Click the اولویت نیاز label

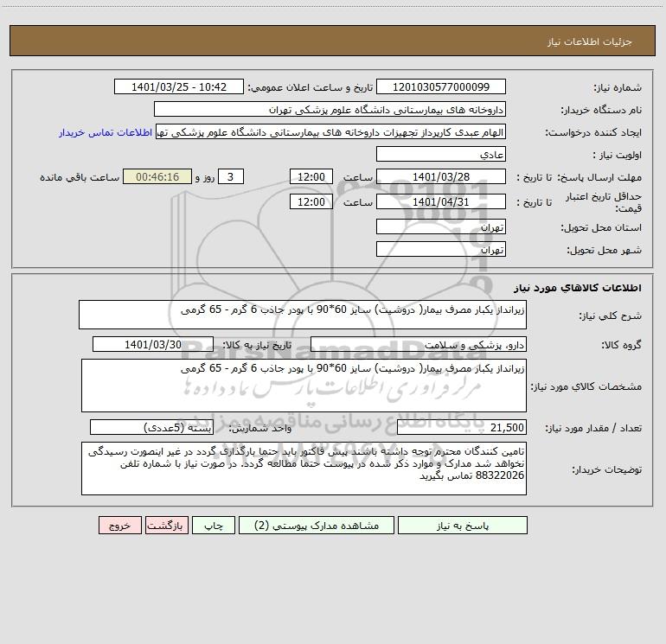[x=618, y=155]
